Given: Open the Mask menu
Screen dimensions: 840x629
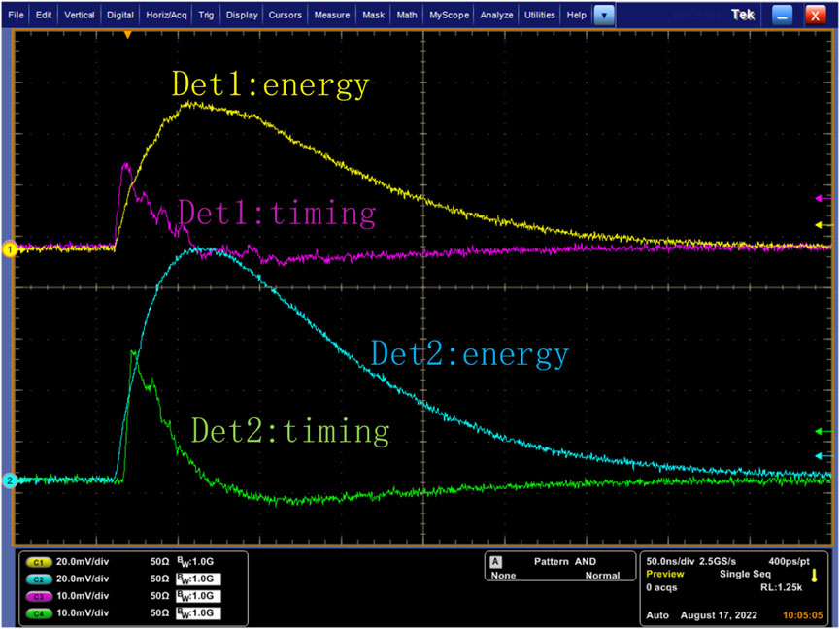Looking at the screenshot, I should [x=373, y=15].
